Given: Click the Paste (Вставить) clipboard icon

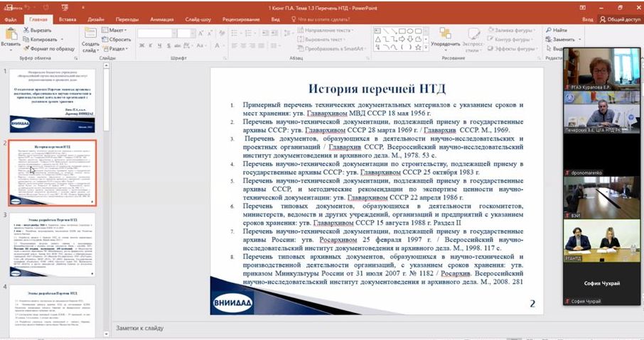Looking at the screenshot, I should [x=11, y=33].
